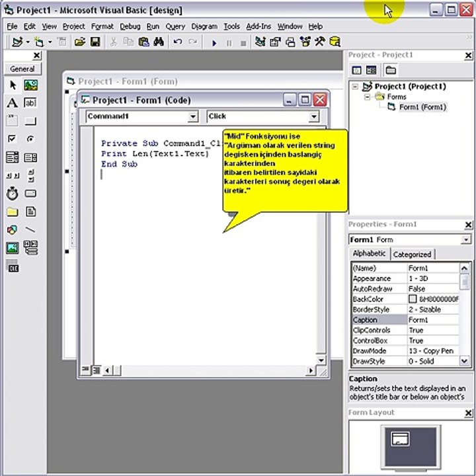Open the Add-Ins menu

(258, 26)
